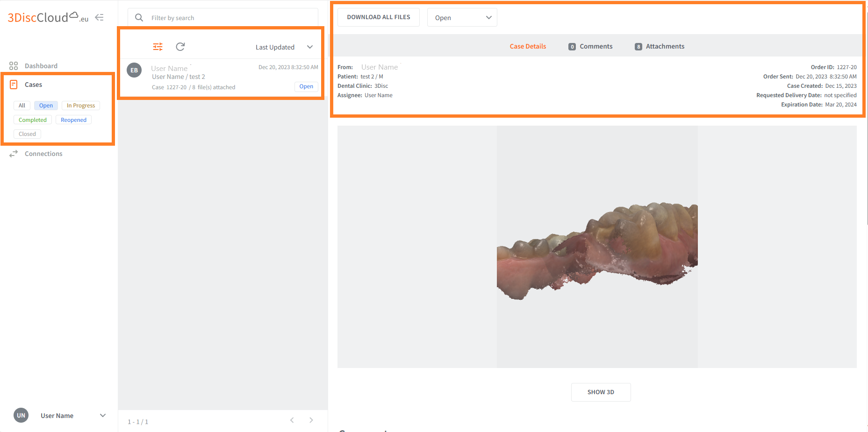Click Requested Delivery Date not specified
Image resolution: width=868 pixels, height=432 pixels.
806,95
